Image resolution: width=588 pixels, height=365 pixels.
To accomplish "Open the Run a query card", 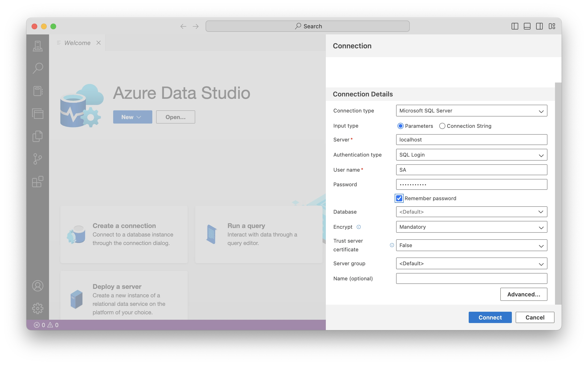I will 259,234.
